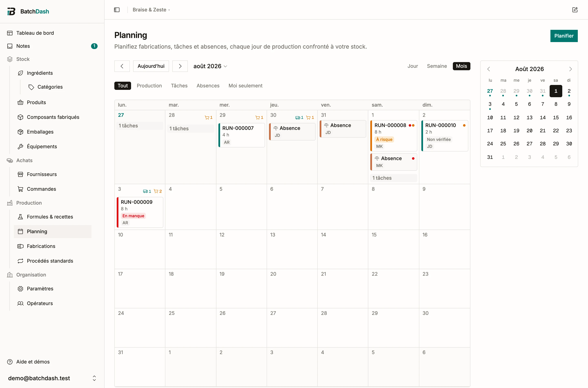Click the Planifier button
Screen dimensions: 588x388
click(x=564, y=36)
